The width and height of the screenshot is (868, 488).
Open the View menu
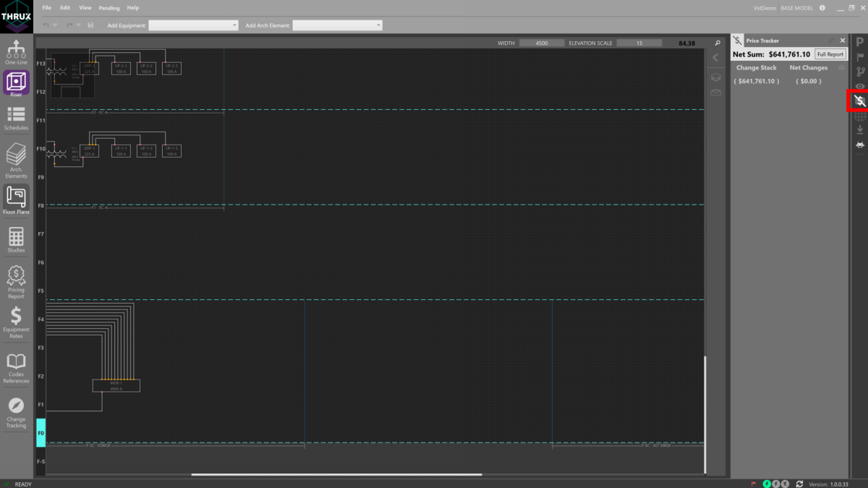coord(85,7)
